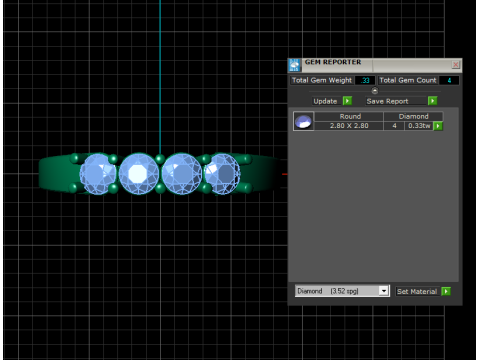
Task: Click the Save Report label
Action: (x=387, y=101)
